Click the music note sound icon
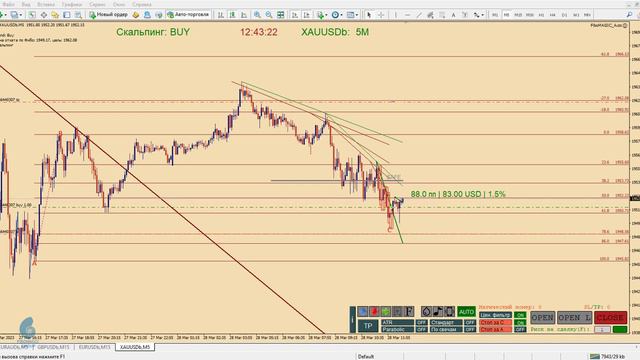 [438, 311]
